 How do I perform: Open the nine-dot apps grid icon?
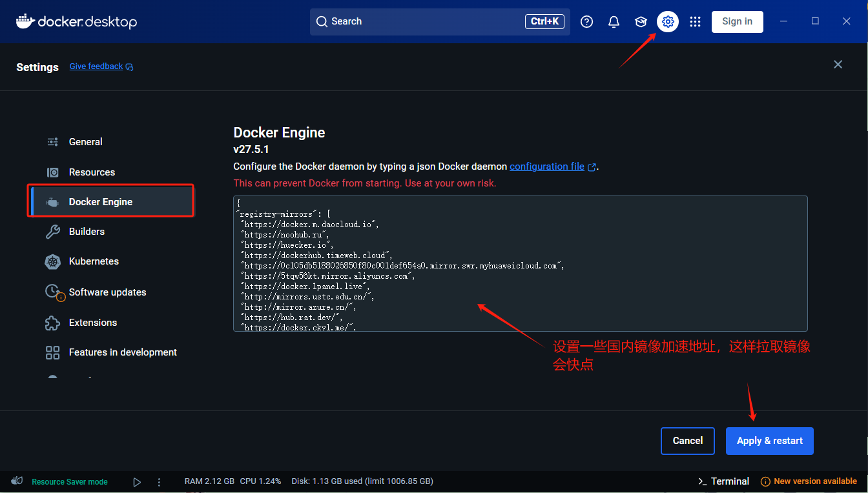[695, 21]
